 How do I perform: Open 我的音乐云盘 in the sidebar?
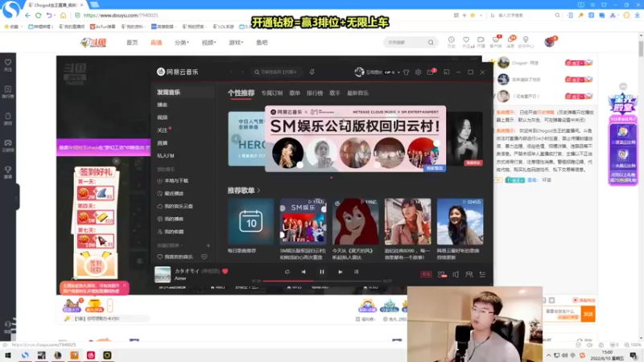(175, 206)
